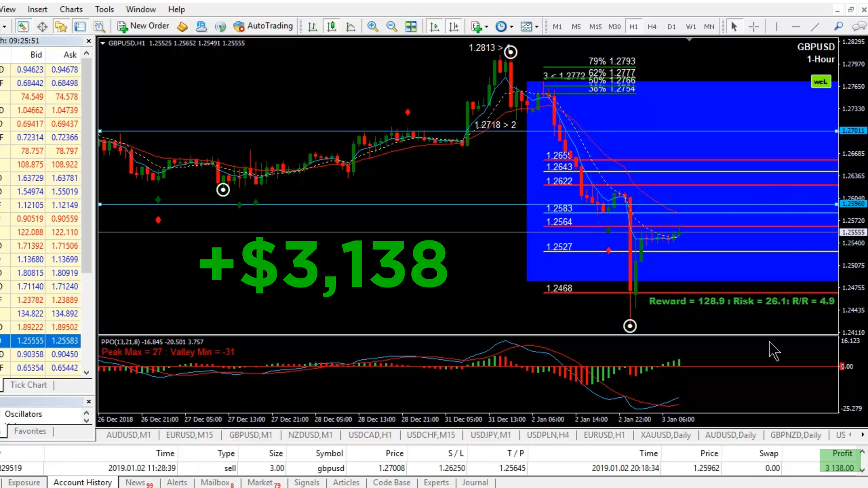Open the Charts menu
This screenshot has height=488, width=868.
point(71,9)
